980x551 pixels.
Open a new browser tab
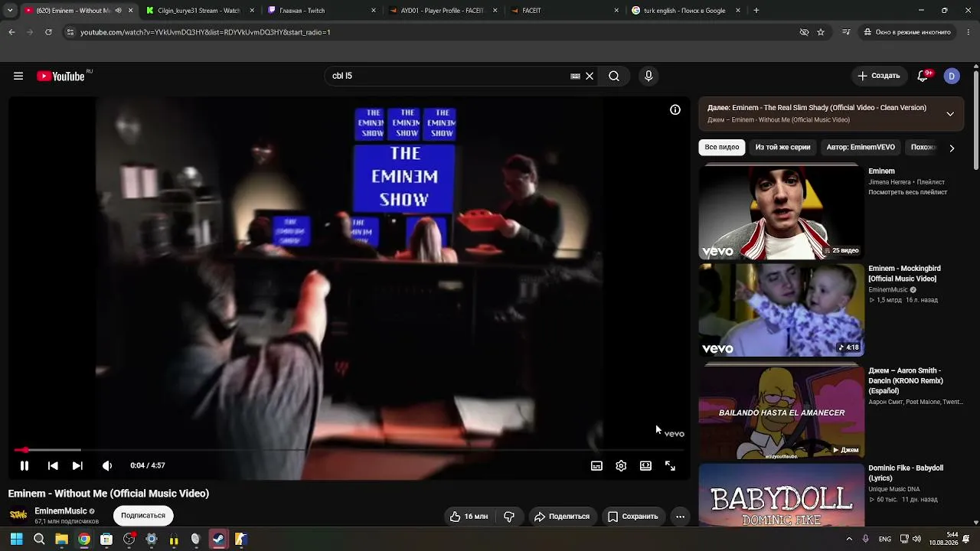click(x=756, y=11)
